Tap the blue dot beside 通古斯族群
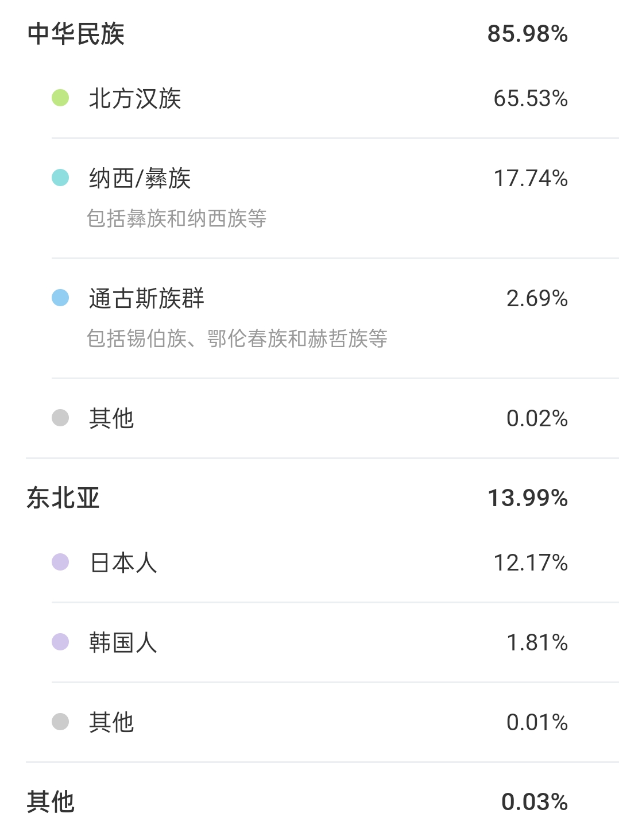The width and height of the screenshot is (619, 840). point(60,298)
